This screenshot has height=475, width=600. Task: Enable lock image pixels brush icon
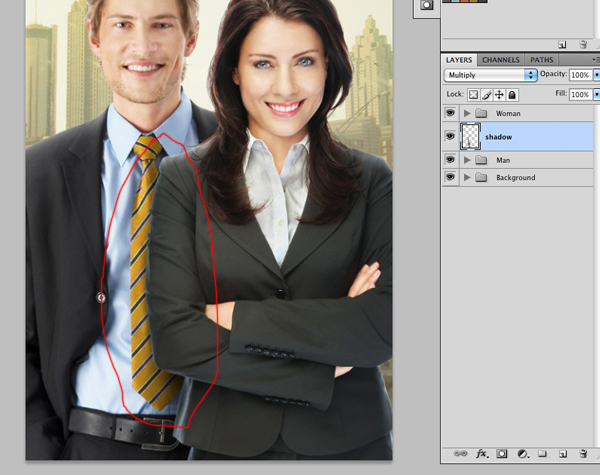[x=487, y=94]
